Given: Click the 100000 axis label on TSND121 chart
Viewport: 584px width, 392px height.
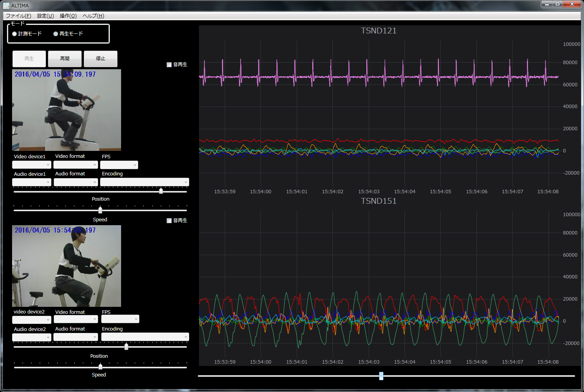Looking at the screenshot, I should click(x=572, y=44).
